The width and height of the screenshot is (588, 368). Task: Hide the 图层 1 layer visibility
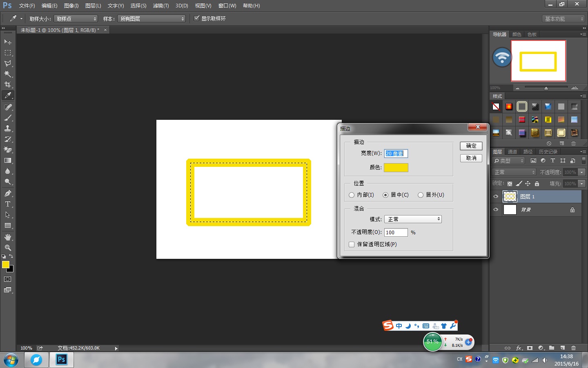point(496,197)
